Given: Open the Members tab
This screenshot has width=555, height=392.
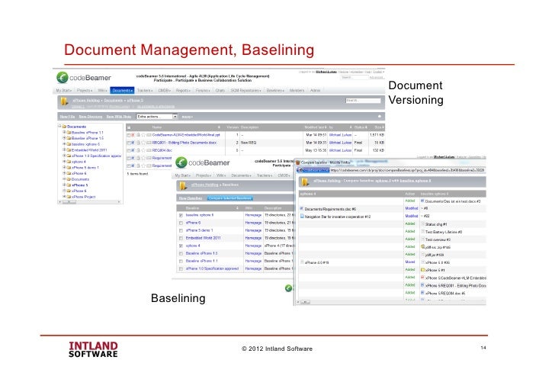Looking at the screenshot, I should (x=297, y=91).
